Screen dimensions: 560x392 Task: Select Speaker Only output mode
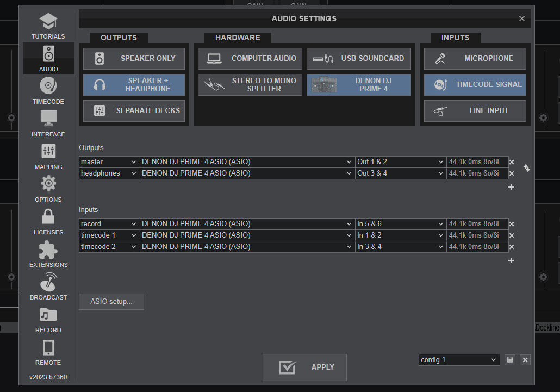coord(134,59)
